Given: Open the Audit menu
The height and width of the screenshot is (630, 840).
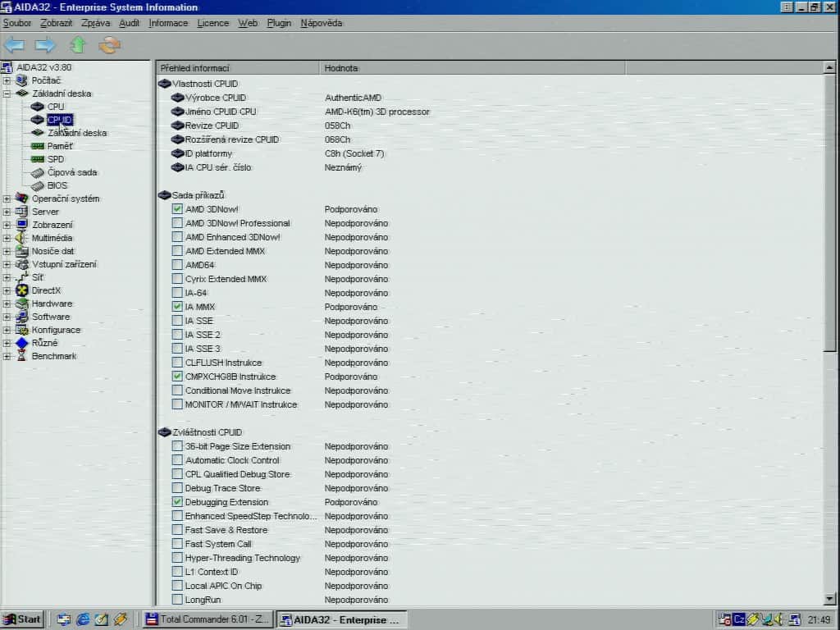Looking at the screenshot, I should 129,23.
